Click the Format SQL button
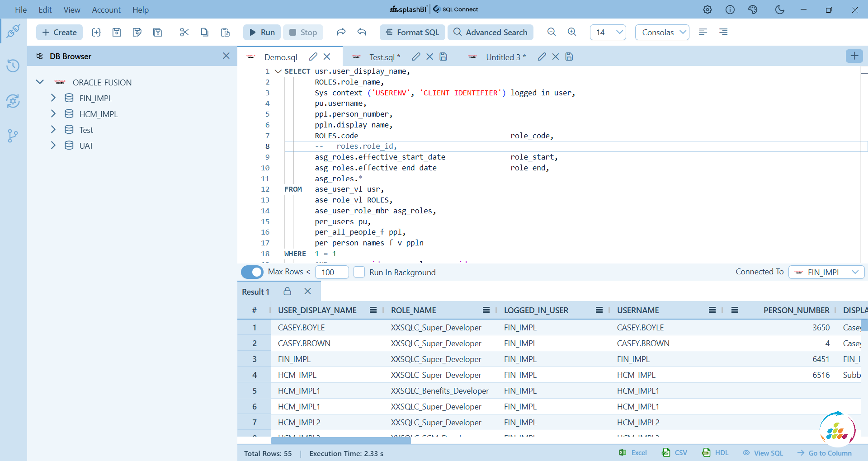Viewport: 868px width, 461px height. pos(412,32)
